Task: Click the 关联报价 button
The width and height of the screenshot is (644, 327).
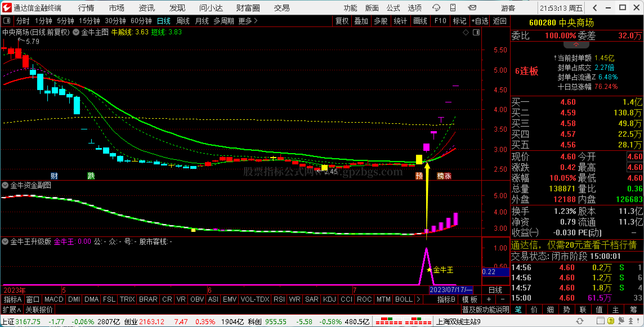Action: pyautogui.click(x=39, y=310)
